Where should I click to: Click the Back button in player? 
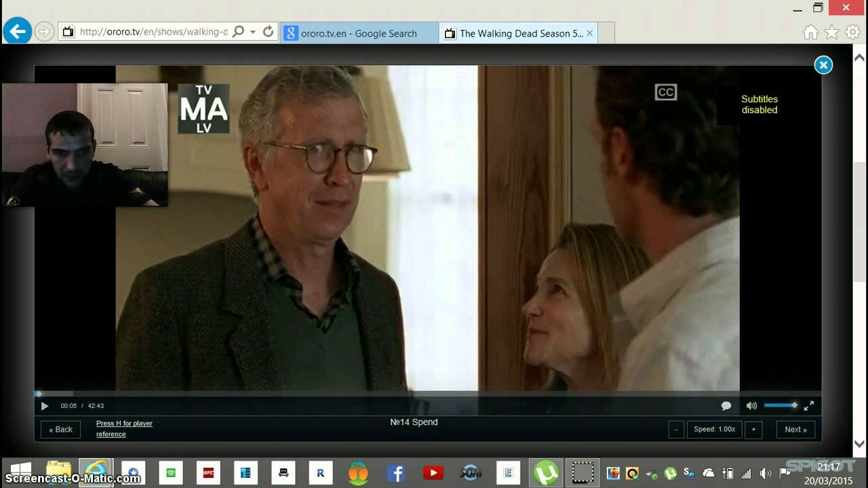click(60, 429)
